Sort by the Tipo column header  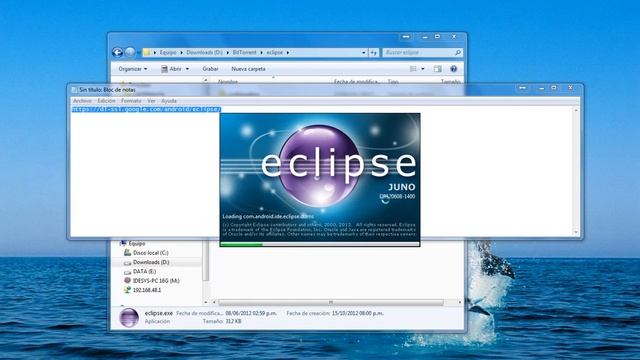[393, 82]
